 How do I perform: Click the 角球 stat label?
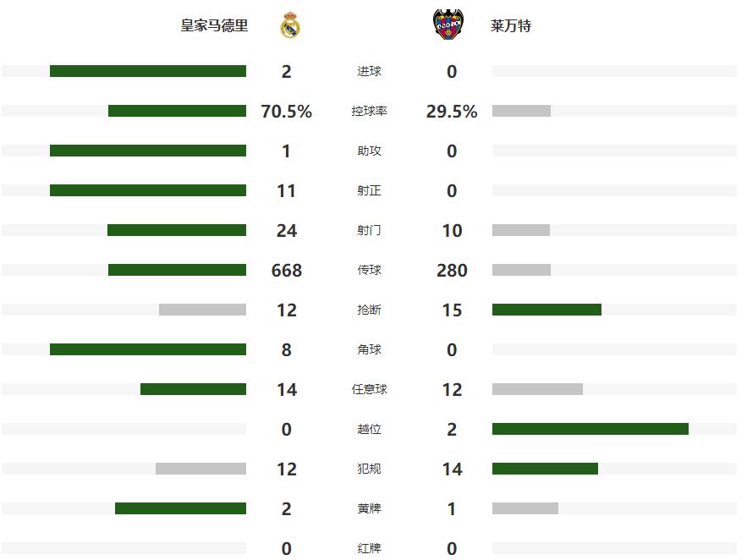tap(369, 349)
